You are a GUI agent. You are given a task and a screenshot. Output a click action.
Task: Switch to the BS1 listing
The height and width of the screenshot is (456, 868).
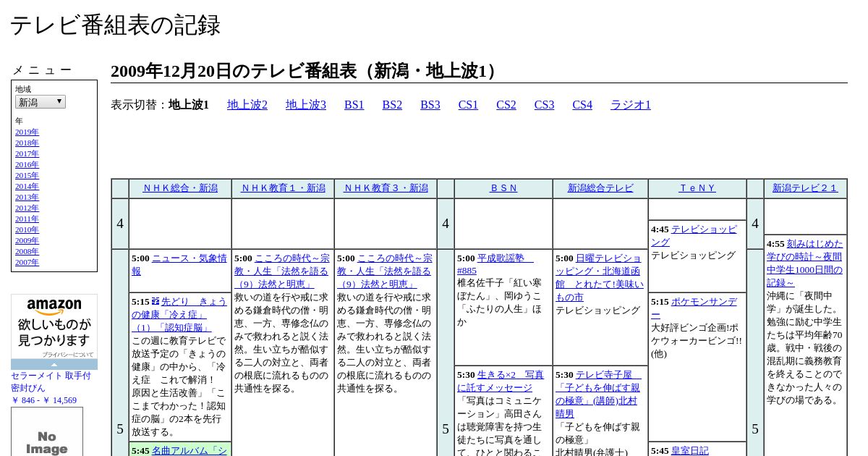(354, 105)
